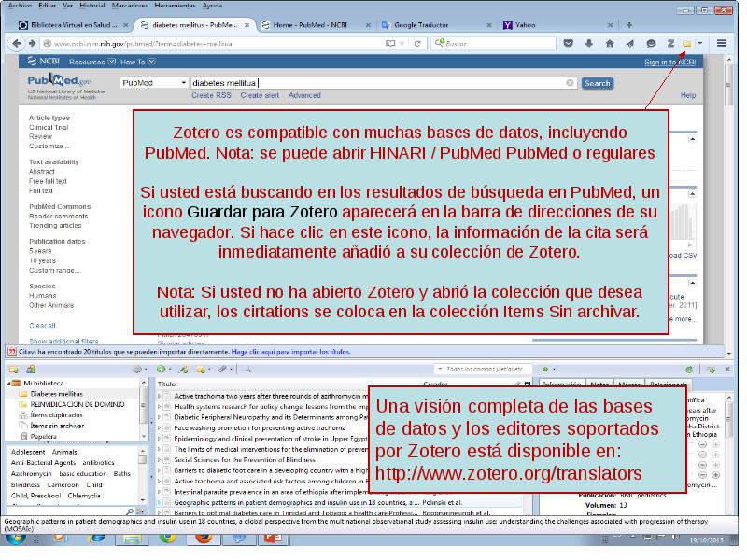Open the Archivo menu

[20, 6]
